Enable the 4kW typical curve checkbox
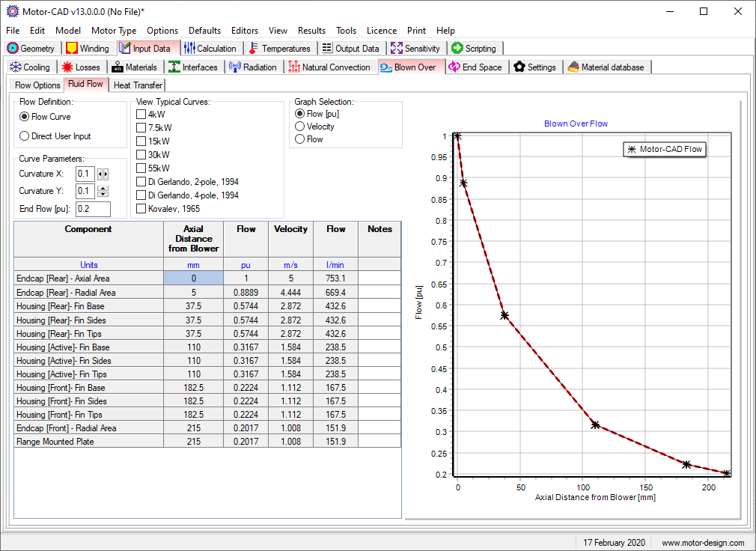This screenshot has height=551, width=756. pyautogui.click(x=141, y=115)
